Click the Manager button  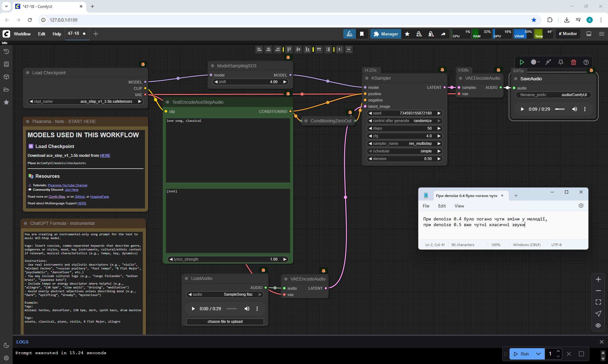click(386, 34)
